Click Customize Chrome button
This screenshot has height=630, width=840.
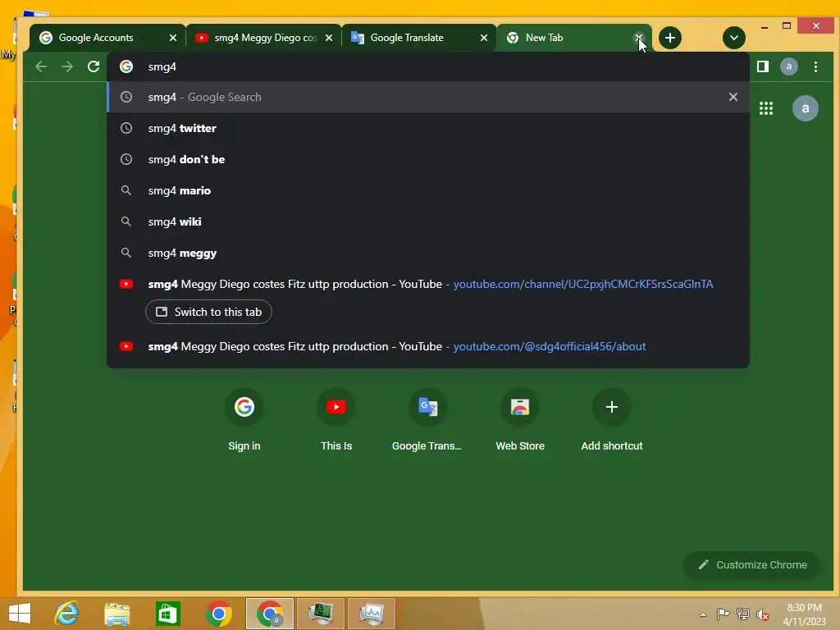tap(751, 564)
